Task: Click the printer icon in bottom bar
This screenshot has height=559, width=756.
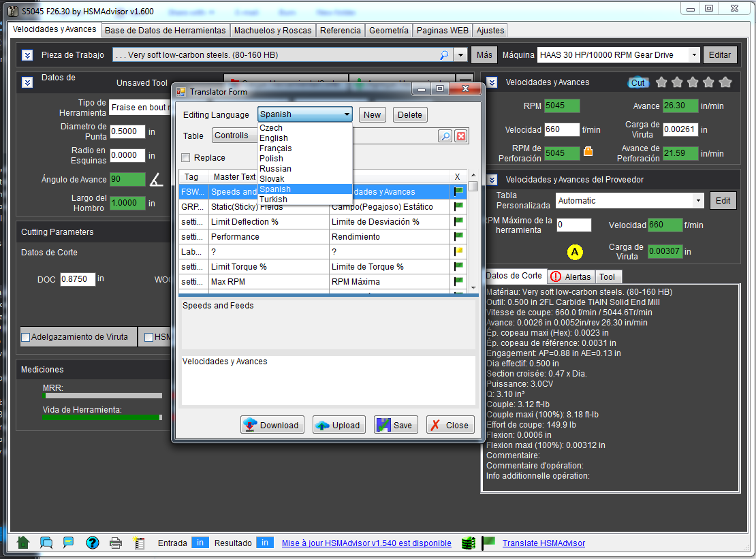Action: (x=116, y=543)
